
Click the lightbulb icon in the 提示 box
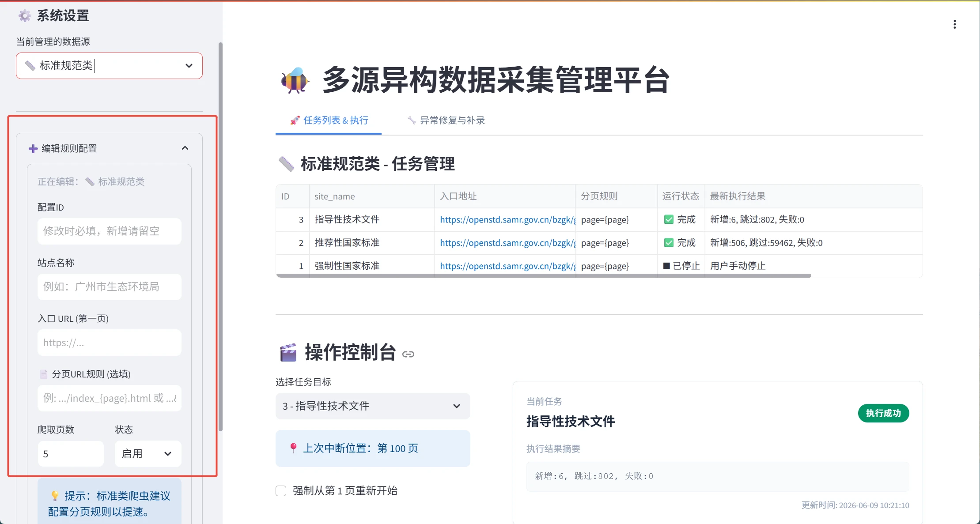tap(55, 496)
